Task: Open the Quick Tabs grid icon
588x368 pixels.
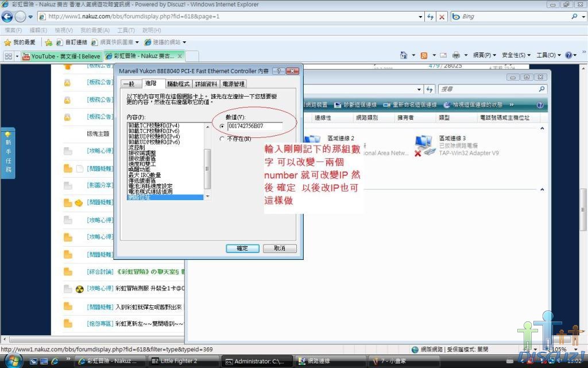Action: (8, 56)
